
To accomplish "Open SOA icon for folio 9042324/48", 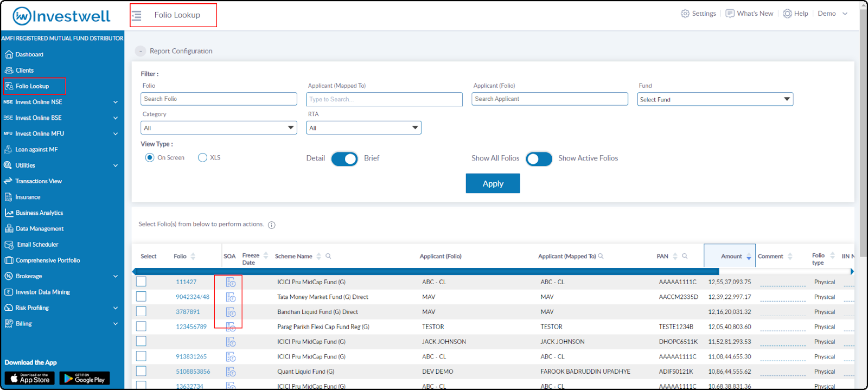I will [231, 297].
